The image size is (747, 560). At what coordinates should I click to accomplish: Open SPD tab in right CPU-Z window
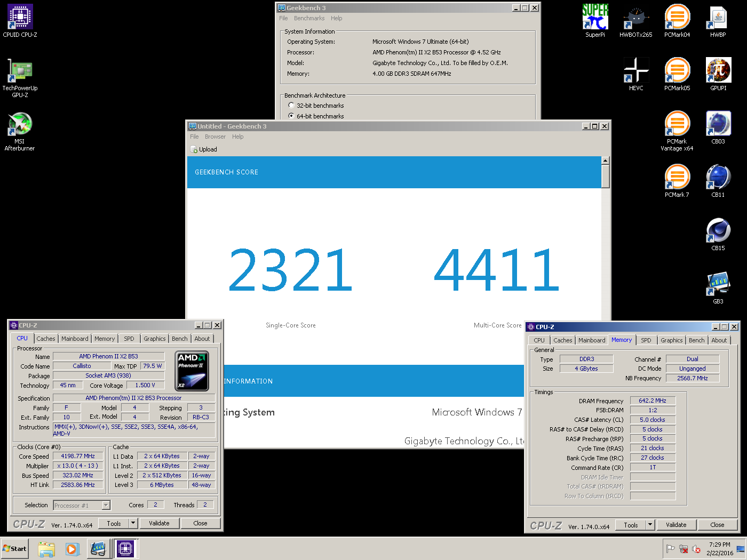tap(646, 340)
